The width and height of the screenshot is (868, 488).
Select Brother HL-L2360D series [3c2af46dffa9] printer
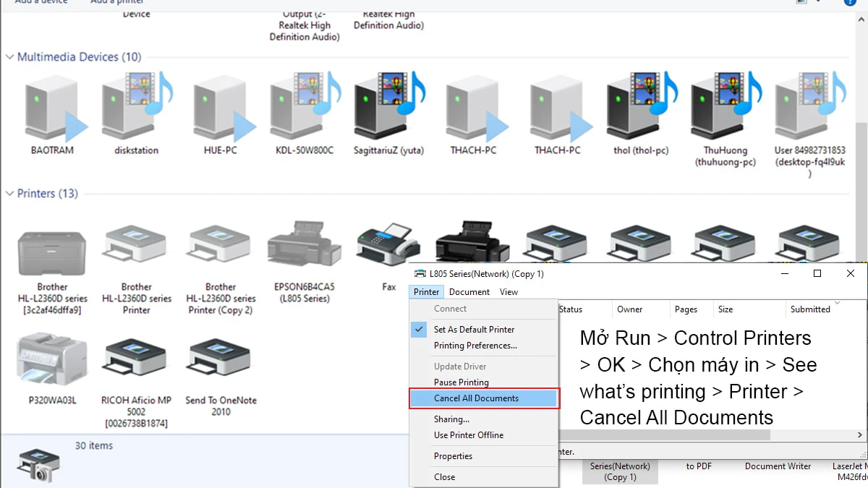click(52, 273)
